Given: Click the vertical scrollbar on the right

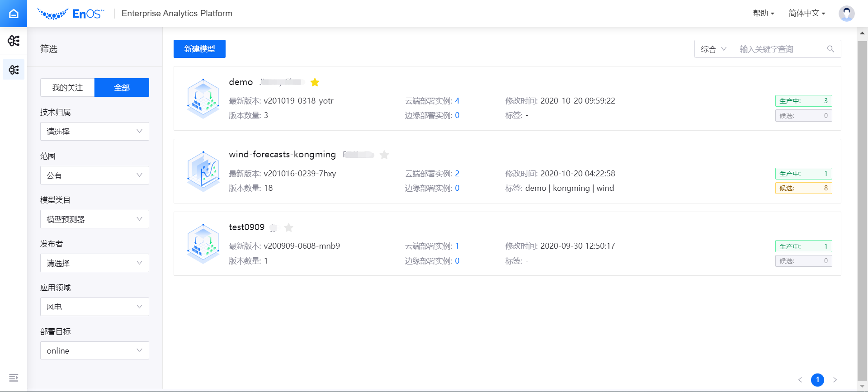Looking at the screenshot, I should pos(862,203).
